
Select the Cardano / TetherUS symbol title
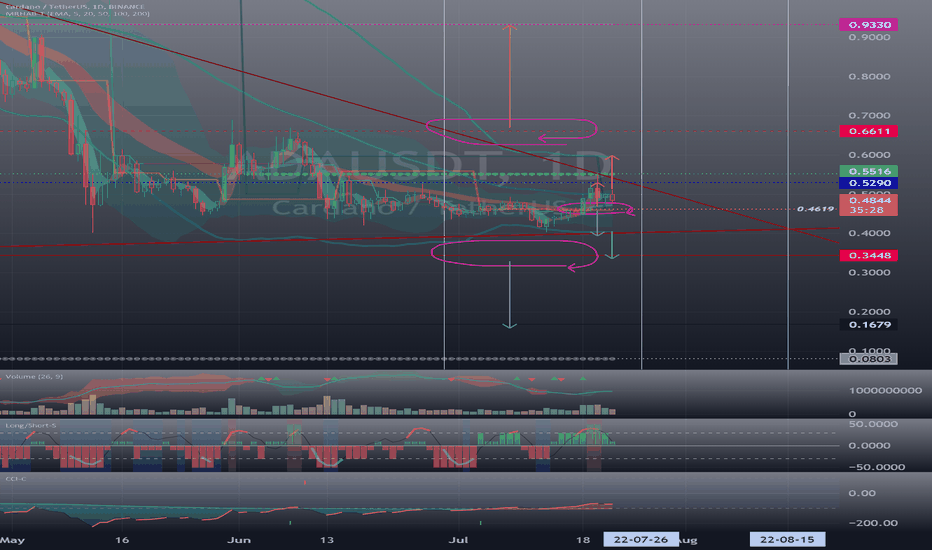(x=74, y=7)
